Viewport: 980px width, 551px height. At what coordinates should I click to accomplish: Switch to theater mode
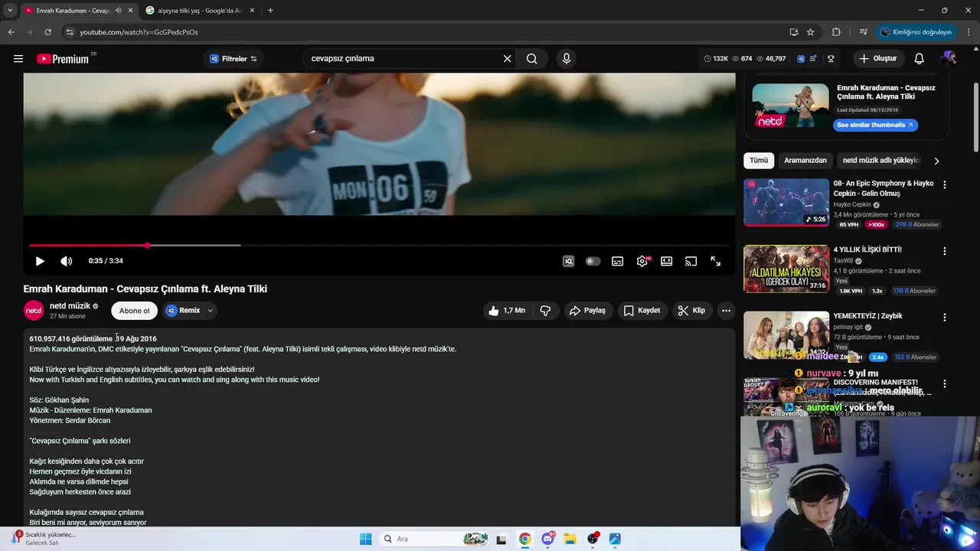click(666, 261)
